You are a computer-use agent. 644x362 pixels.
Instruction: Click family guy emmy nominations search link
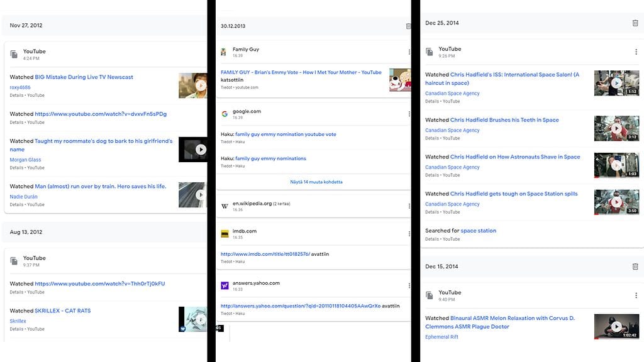(x=270, y=158)
